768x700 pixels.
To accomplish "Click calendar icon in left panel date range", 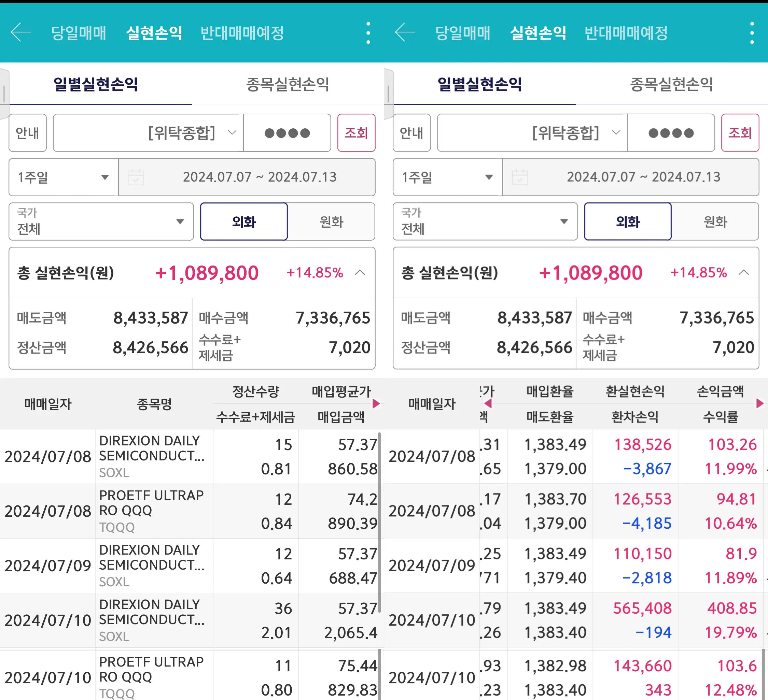I will tap(136, 177).
